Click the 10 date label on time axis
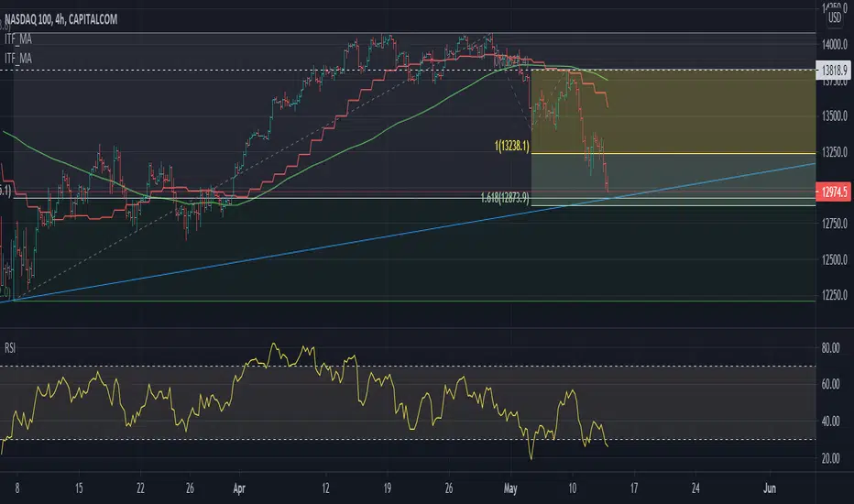This screenshot has height=504, width=854. tap(572, 488)
